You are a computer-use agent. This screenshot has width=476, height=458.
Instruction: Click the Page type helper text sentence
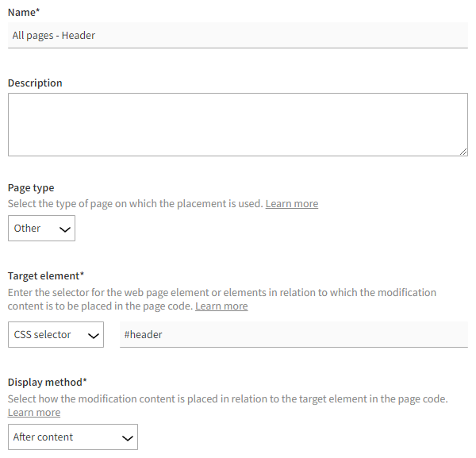coord(135,204)
